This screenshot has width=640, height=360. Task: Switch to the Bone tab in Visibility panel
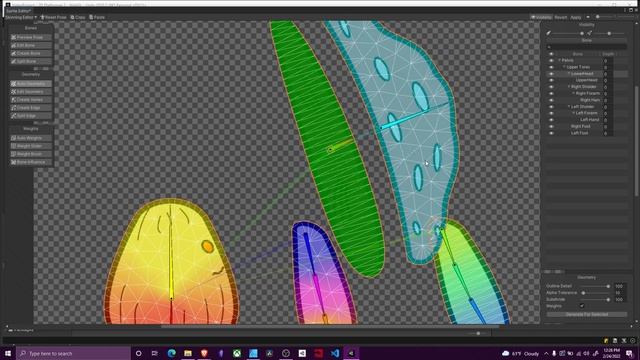(x=587, y=40)
